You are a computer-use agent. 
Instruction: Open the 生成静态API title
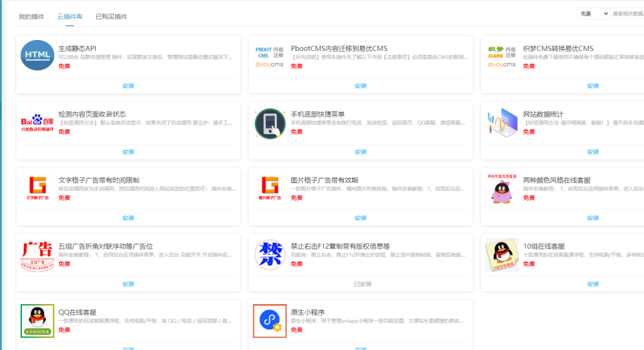click(77, 48)
